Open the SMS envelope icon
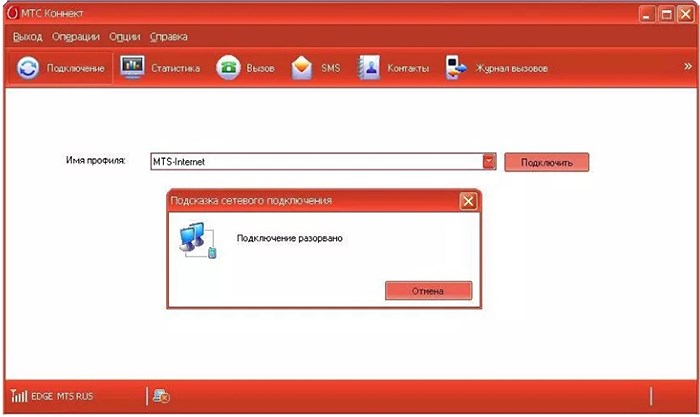 click(302, 68)
